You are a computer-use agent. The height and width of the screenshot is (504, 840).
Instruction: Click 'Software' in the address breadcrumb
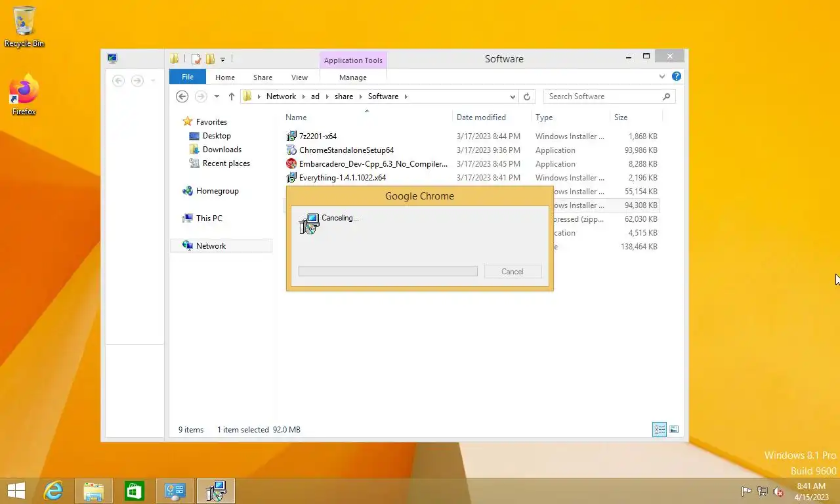tap(383, 96)
